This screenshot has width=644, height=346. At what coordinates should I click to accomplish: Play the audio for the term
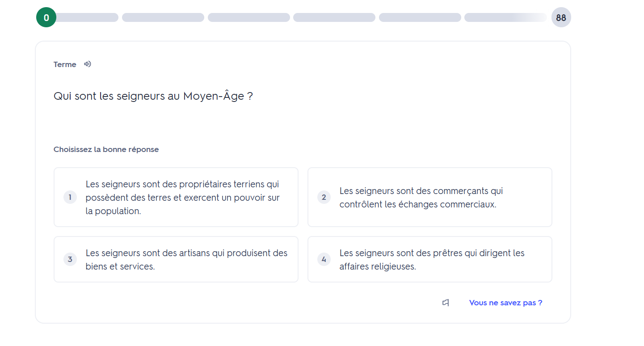point(88,64)
